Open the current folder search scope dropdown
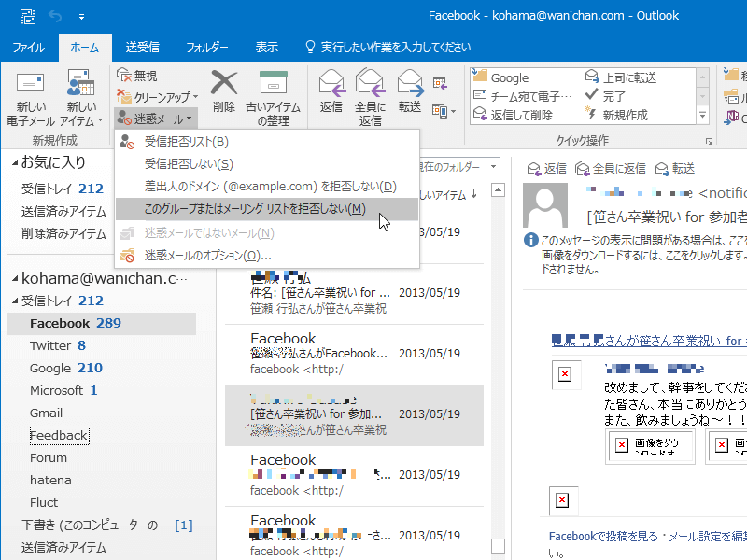This screenshot has width=747, height=560. [x=494, y=167]
